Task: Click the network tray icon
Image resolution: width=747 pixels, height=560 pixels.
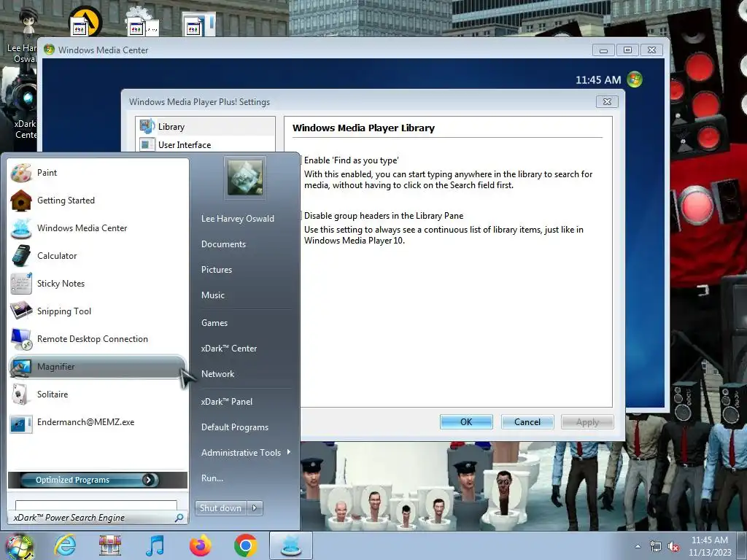Action: point(656,547)
